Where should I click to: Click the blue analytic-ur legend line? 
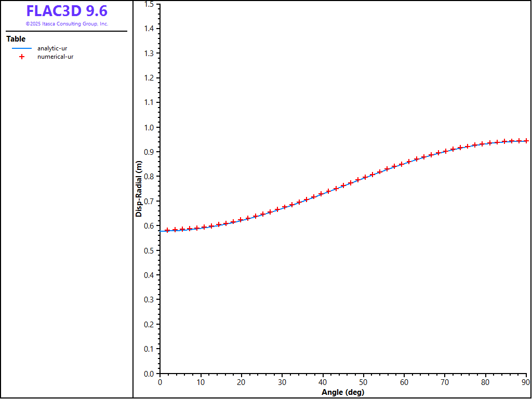coord(22,48)
